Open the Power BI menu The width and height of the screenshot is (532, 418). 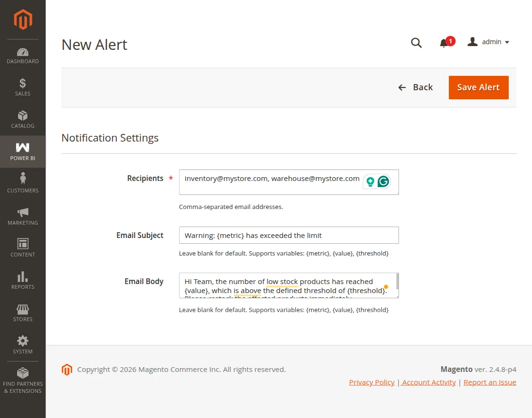coord(23,152)
